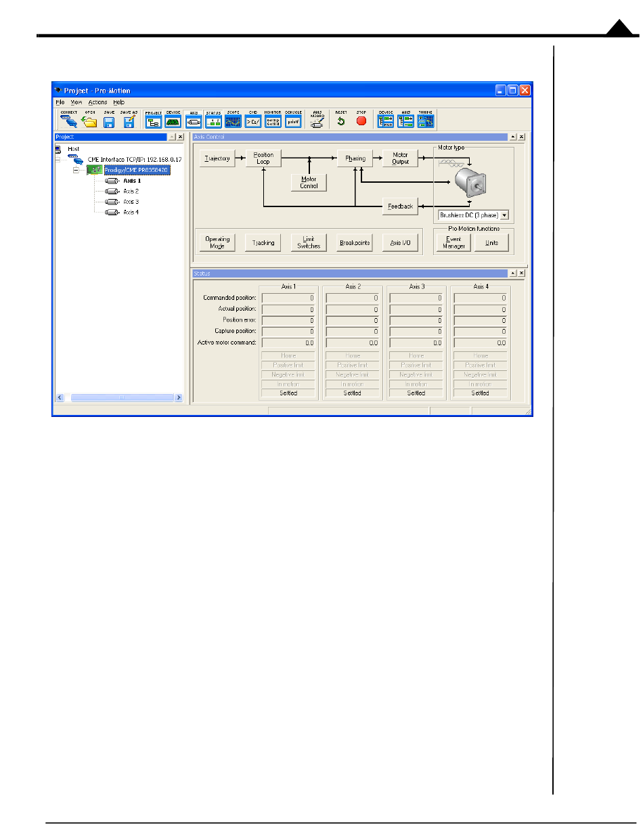Collapse the Host tree node
The image size is (643, 840).
click(x=57, y=160)
